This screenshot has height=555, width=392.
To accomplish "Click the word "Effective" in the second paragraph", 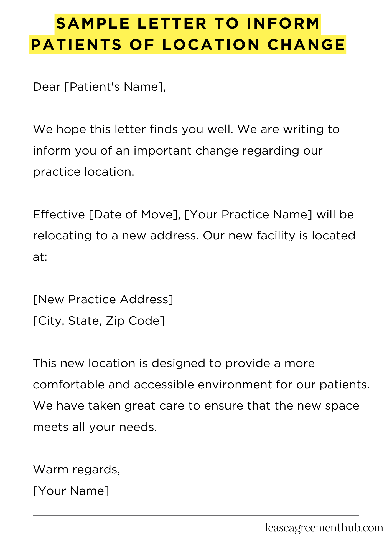I will [59, 215].
